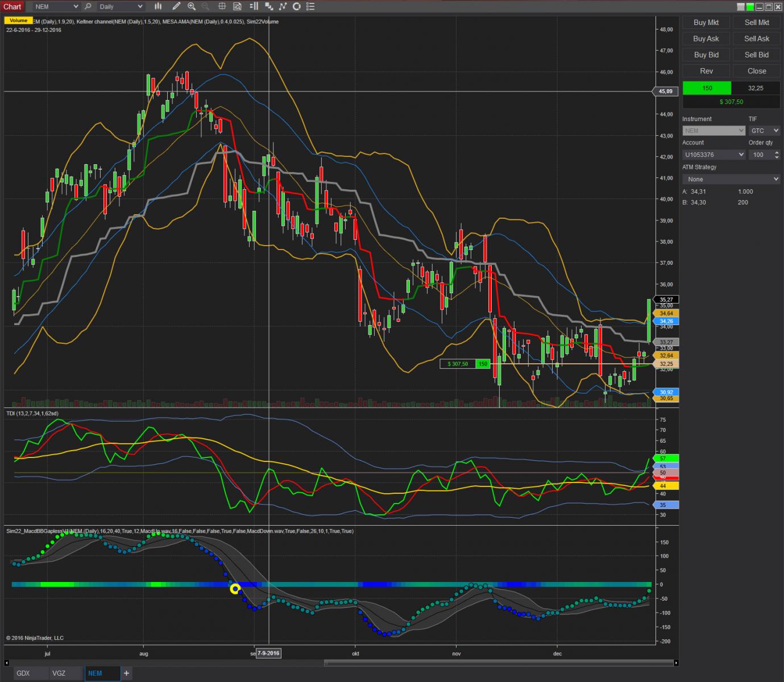The image size is (784, 682).
Task: Open the chart properties list icon
Action: [x=310, y=7]
